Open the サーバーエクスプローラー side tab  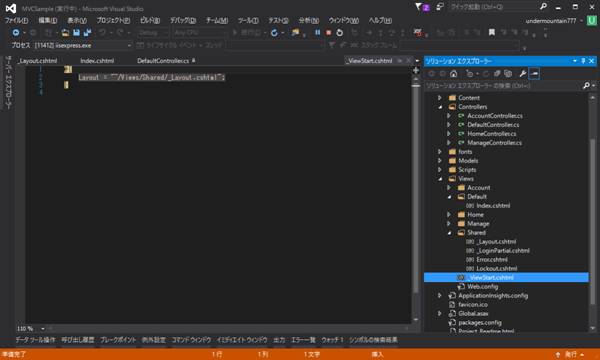(8, 83)
